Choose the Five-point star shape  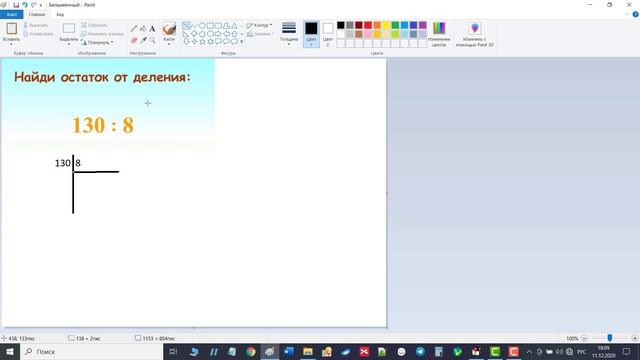(x=202, y=41)
